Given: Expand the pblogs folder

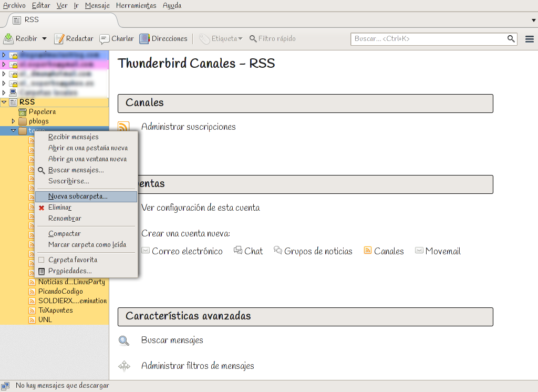Looking at the screenshot, I should [13, 121].
